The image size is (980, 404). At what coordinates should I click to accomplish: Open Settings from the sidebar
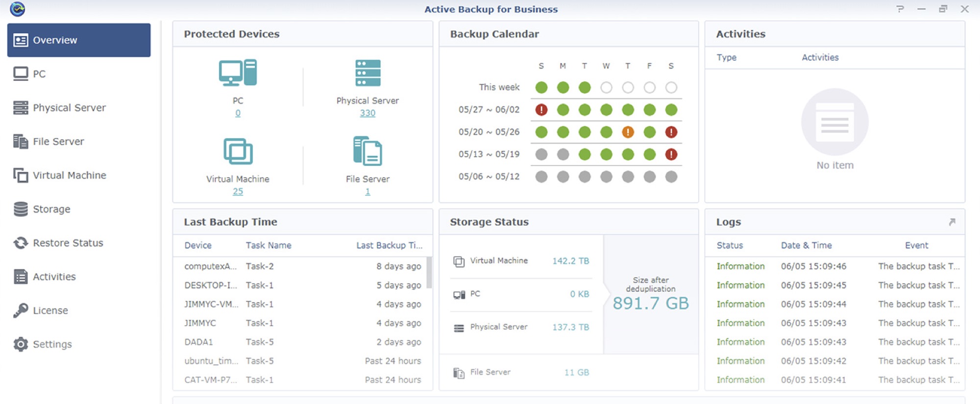(x=52, y=344)
